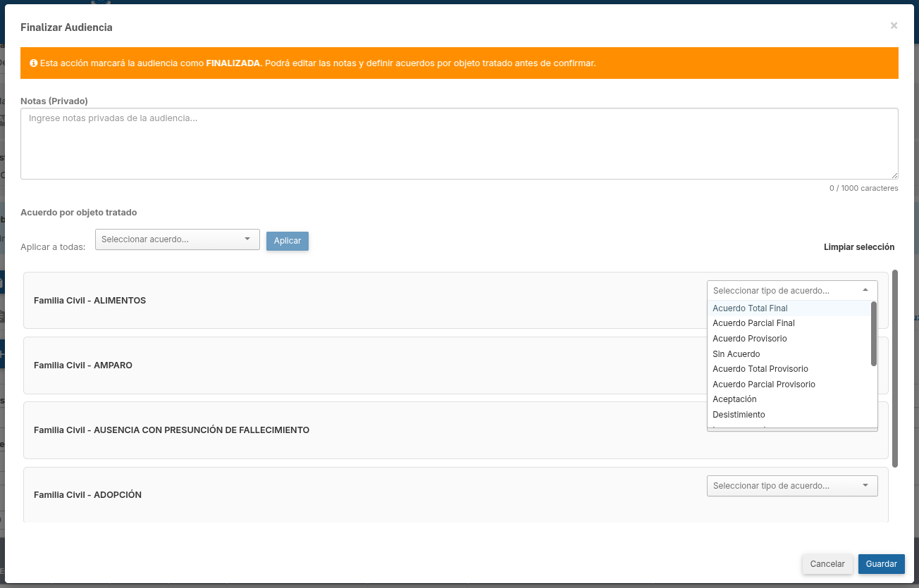Click Limpiar selección link

click(859, 247)
